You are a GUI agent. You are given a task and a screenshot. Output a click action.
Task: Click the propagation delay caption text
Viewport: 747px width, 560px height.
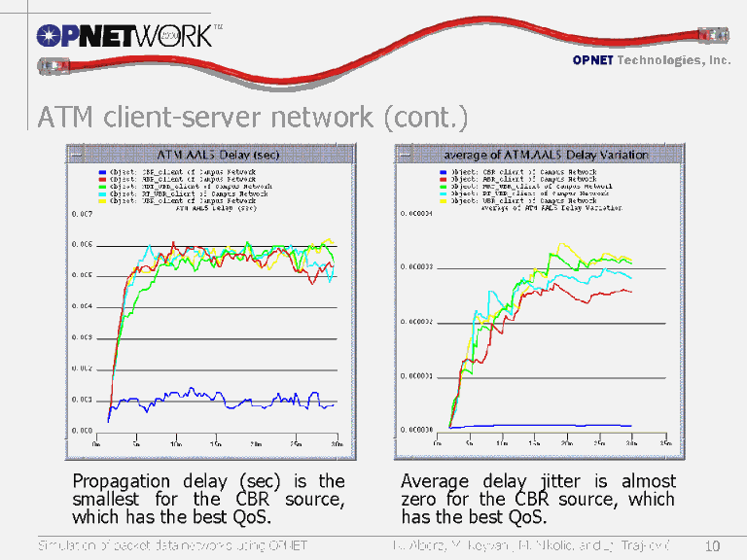pos(208,499)
